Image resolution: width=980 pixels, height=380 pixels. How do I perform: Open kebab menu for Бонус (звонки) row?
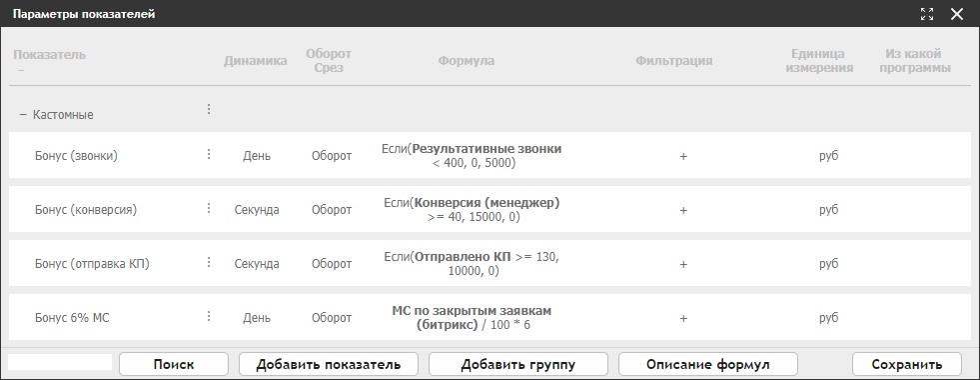[209, 155]
